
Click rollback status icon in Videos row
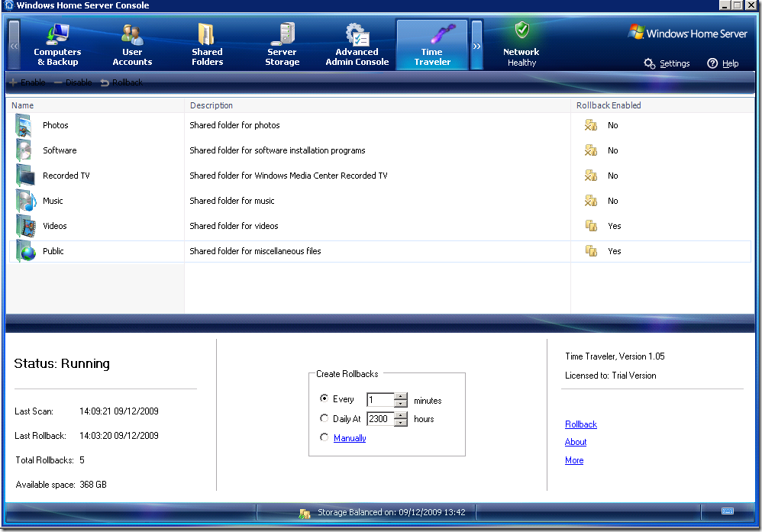coord(591,226)
